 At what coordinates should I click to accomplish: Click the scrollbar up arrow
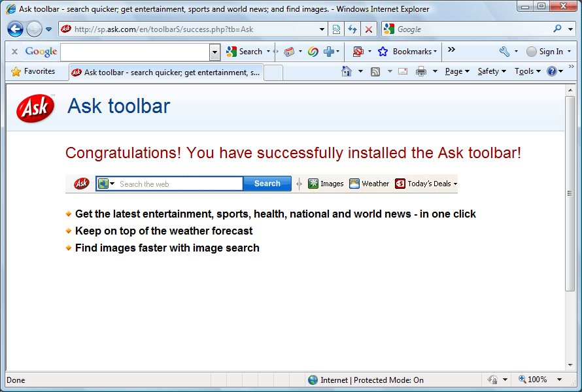[x=570, y=90]
